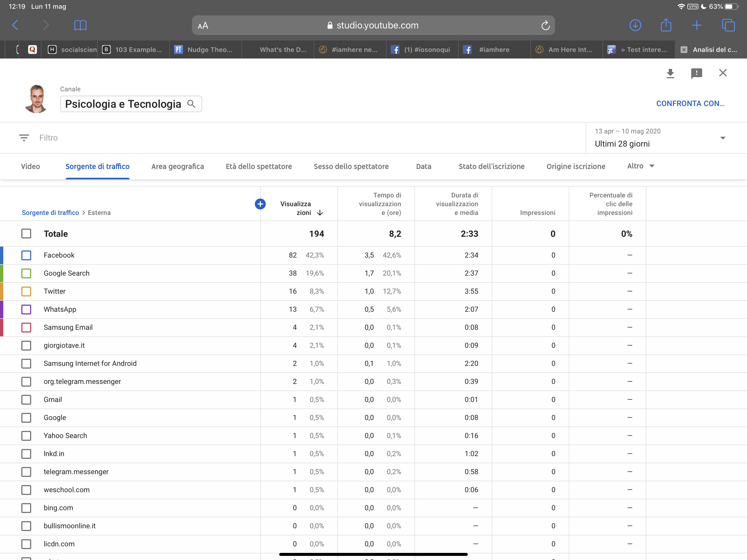The image size is (747, 560).
Task: Click 'Durata di visualizzazione media' column header
Action: 457,204
